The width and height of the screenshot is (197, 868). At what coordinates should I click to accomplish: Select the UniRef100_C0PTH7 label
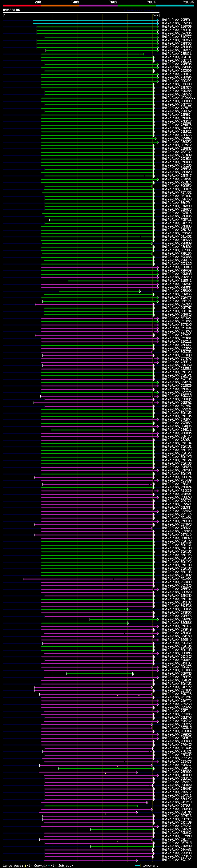pyautogui.click(x=177, y=308)
